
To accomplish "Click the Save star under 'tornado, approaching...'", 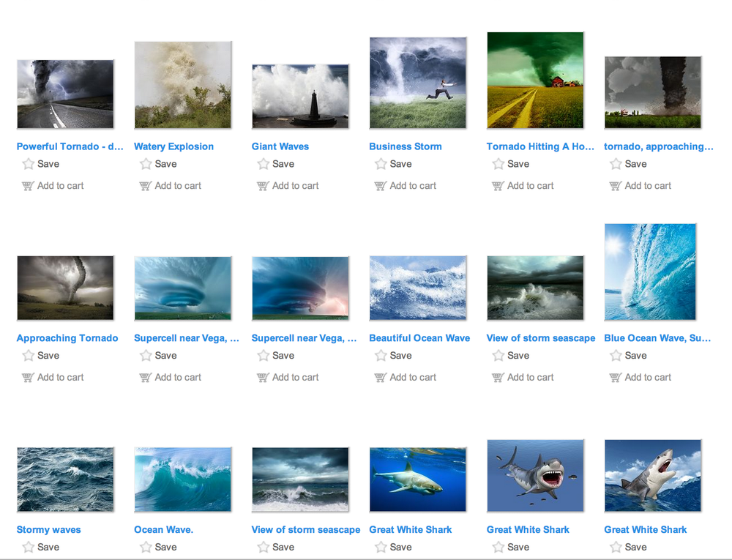I will click(x=616, y=164).
